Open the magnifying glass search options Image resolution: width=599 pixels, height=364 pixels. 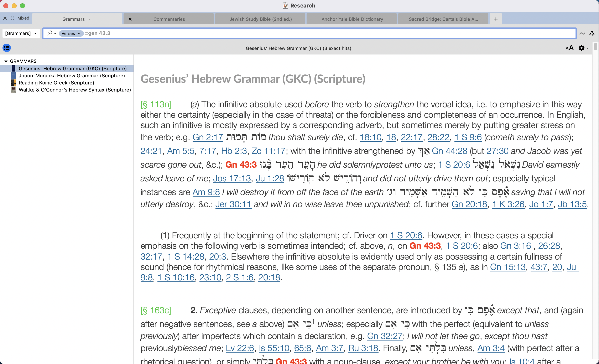[51, 33]
